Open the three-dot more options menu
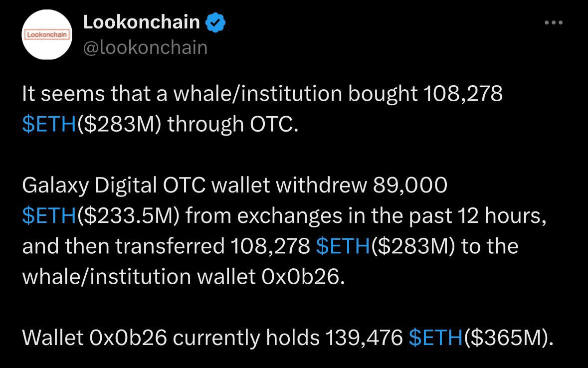The width and height of the screenshot is (588, 368). tap(554, 22)
